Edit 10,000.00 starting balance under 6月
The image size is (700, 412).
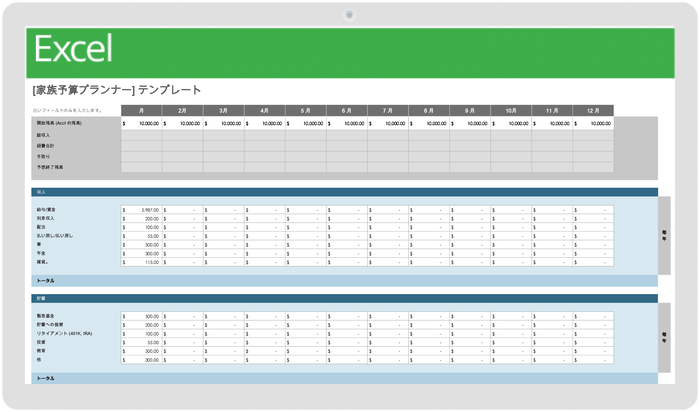347,124
